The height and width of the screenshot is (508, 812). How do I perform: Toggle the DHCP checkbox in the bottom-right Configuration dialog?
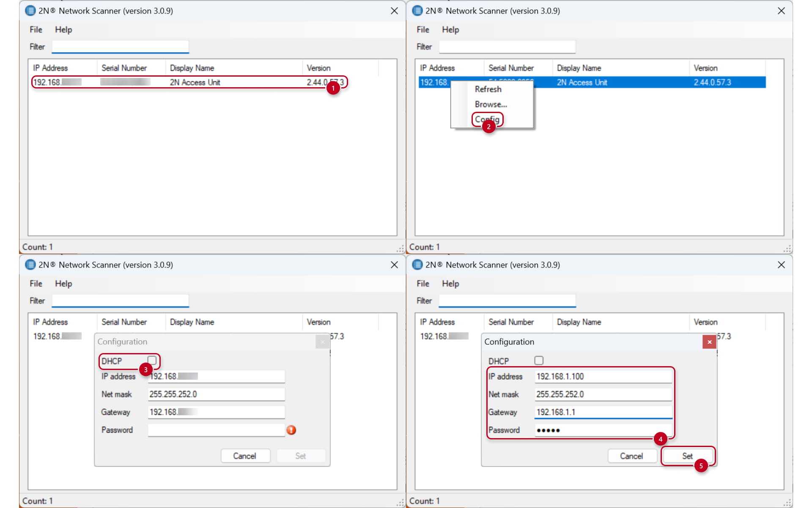(539, 360)
